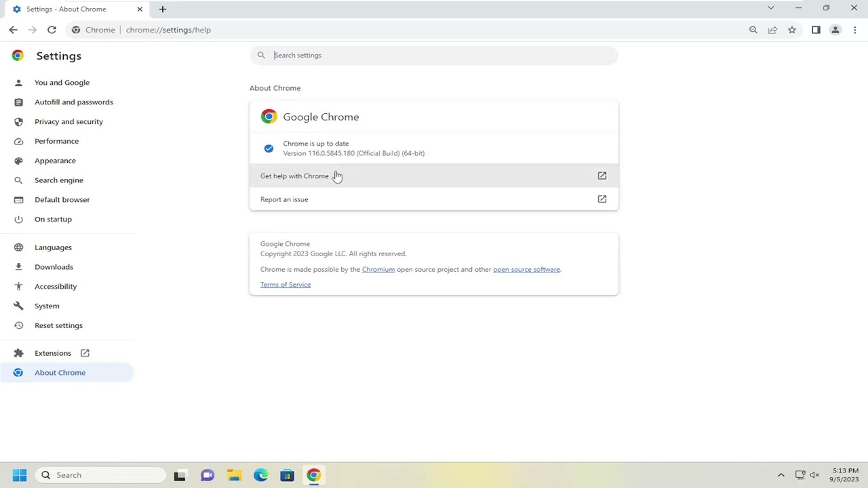Share this page via the share icon
Image resolution: width=868 pixels, height=488 pixels.
pos(772,30)
